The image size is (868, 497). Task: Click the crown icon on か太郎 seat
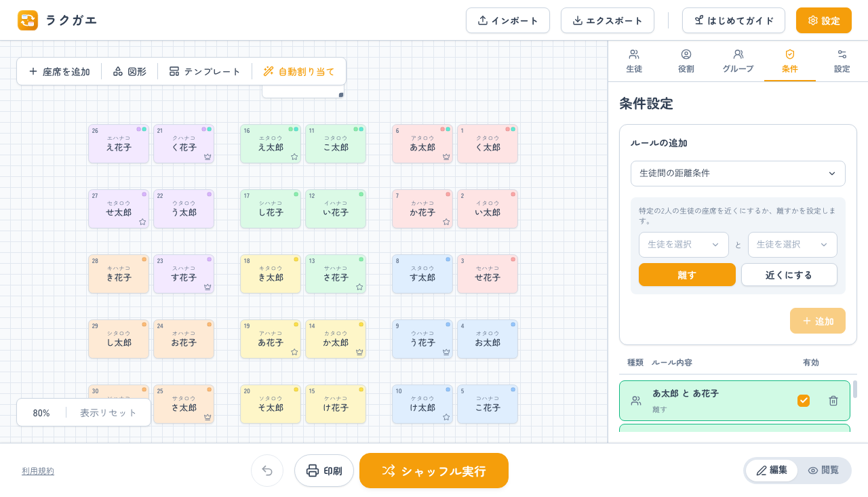(x=359, y=352)
